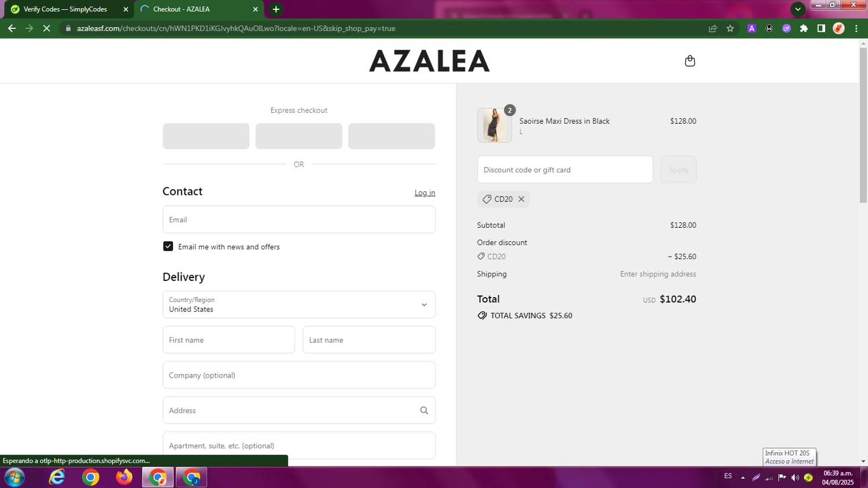Launch Internet Explorer from taskbar
The width and height of the screenshot is (868, 488).
click(57, 478)
